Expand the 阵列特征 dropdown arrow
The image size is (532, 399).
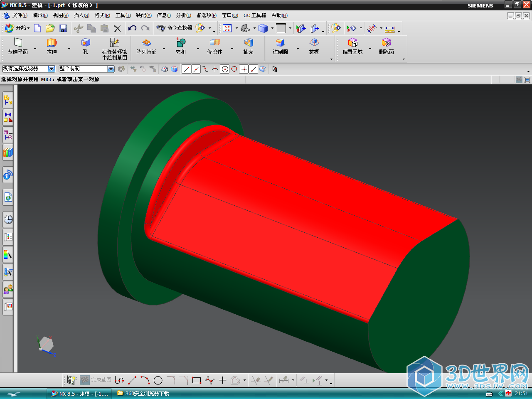point(164,49)
